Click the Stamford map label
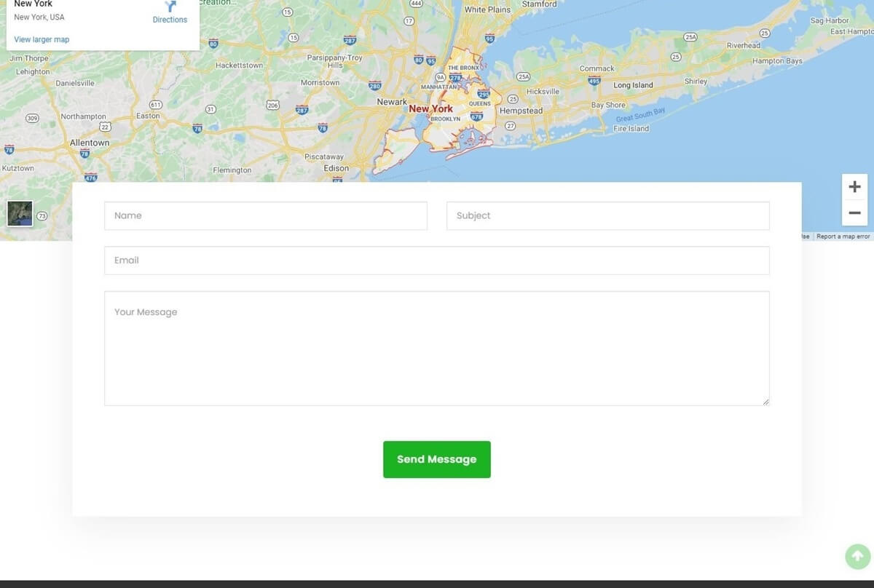The width and height of the screenshot is (874, 588). point(540,4)
